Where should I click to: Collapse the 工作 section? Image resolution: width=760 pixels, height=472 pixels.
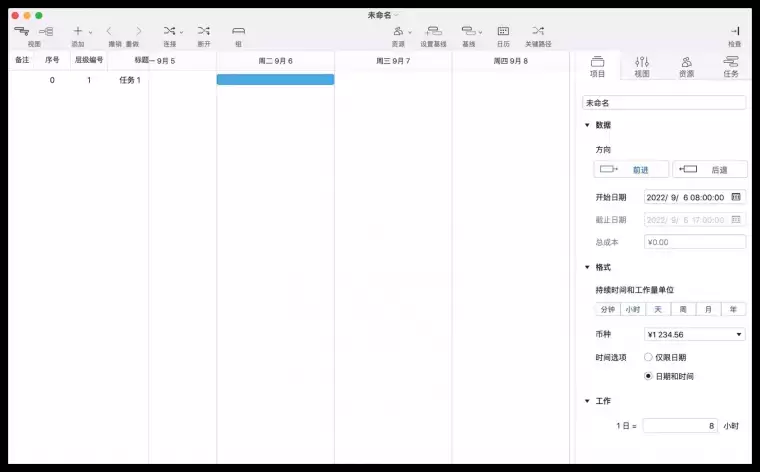coord(587,401)
